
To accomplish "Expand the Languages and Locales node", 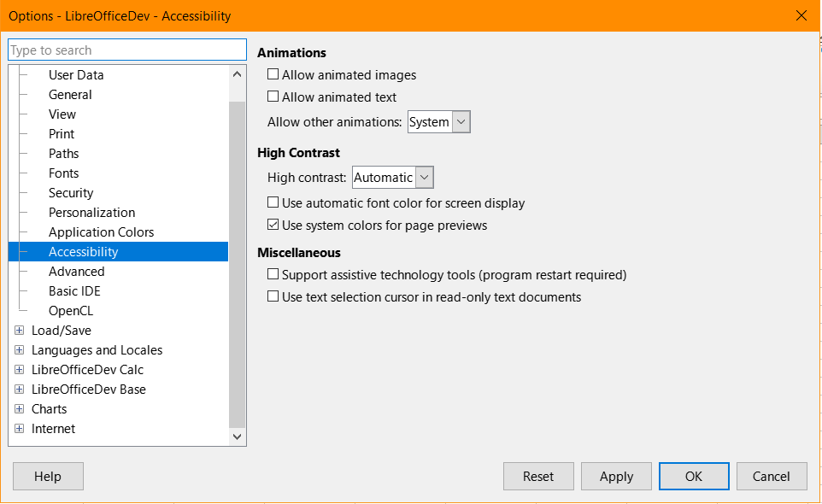I will pos(20,350).
